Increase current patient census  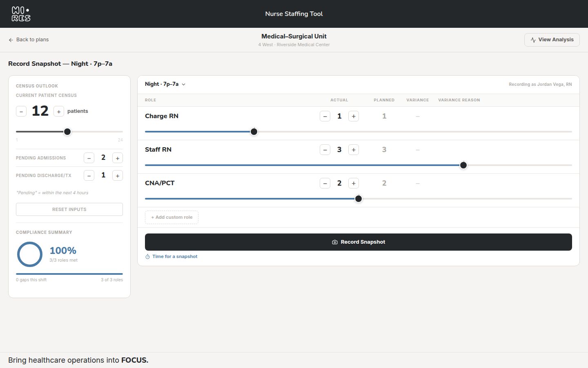click(59, 111)
